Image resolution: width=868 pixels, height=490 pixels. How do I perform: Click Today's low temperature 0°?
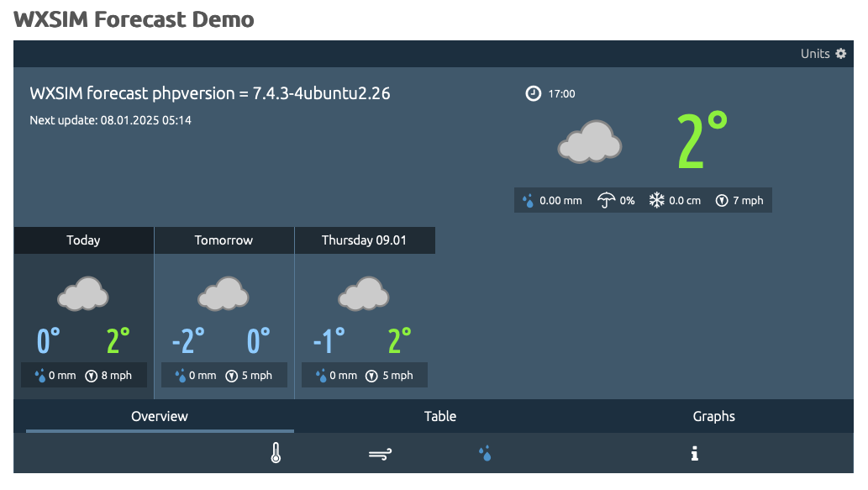tap(49, 340)
